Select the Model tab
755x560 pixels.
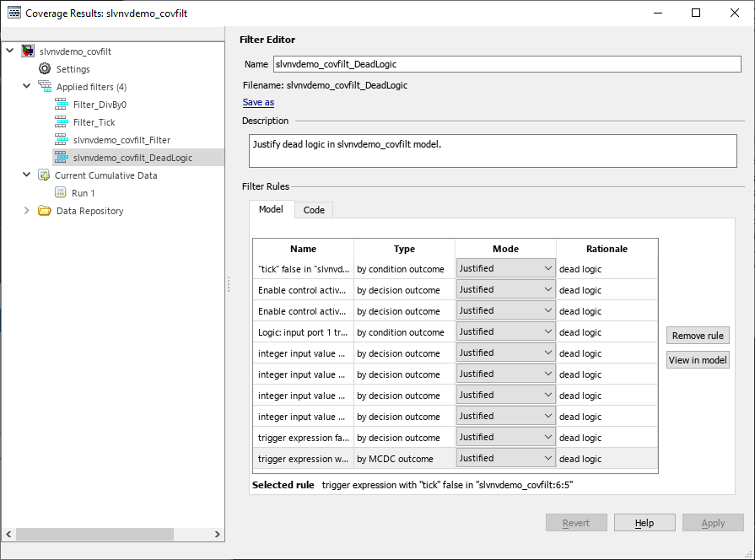(x=271, y=209)
